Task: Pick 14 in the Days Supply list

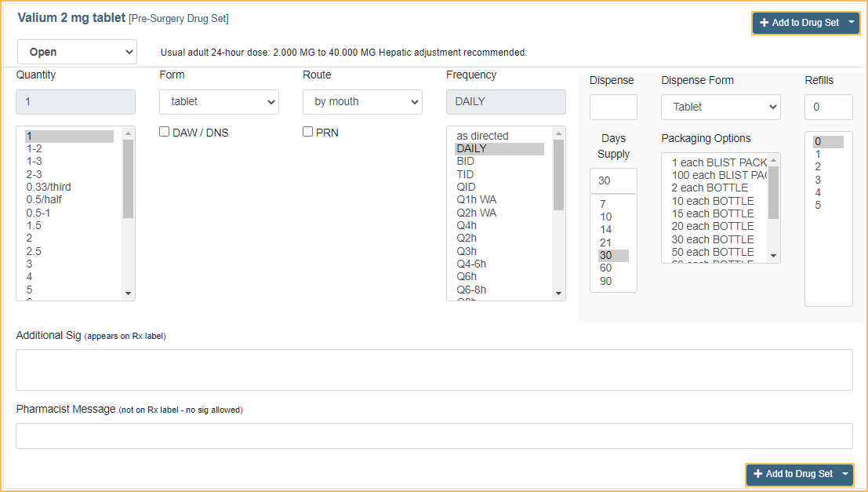Action: pos(606,230)
